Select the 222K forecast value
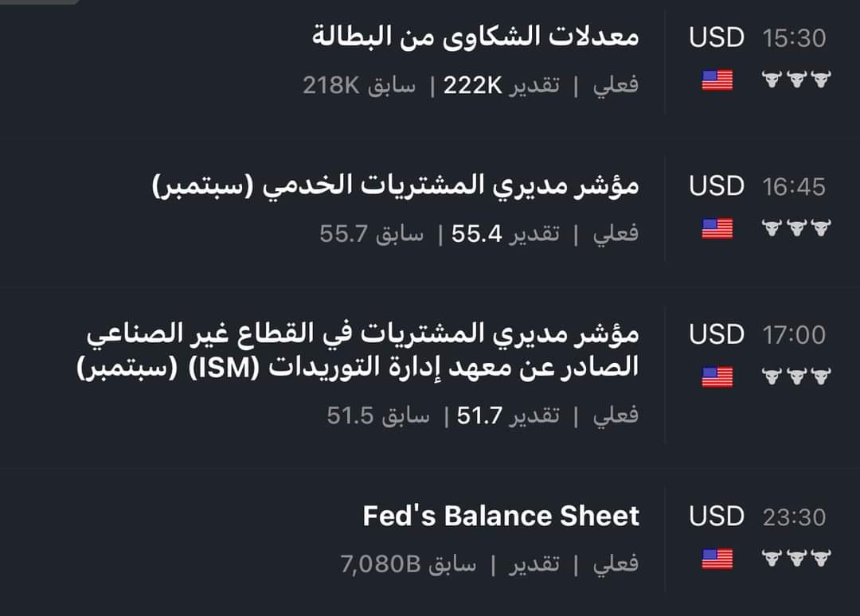The image size is (860, 616). coord(473,85)
